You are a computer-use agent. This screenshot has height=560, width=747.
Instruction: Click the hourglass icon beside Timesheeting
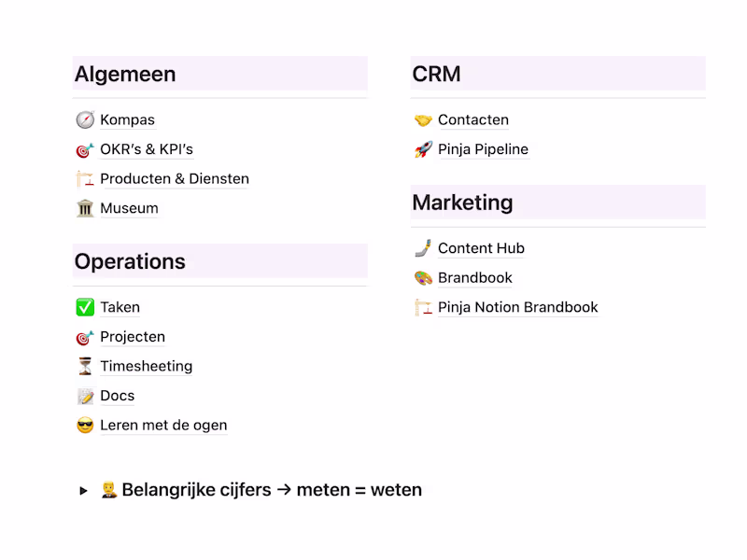click(x=84, y=366)
